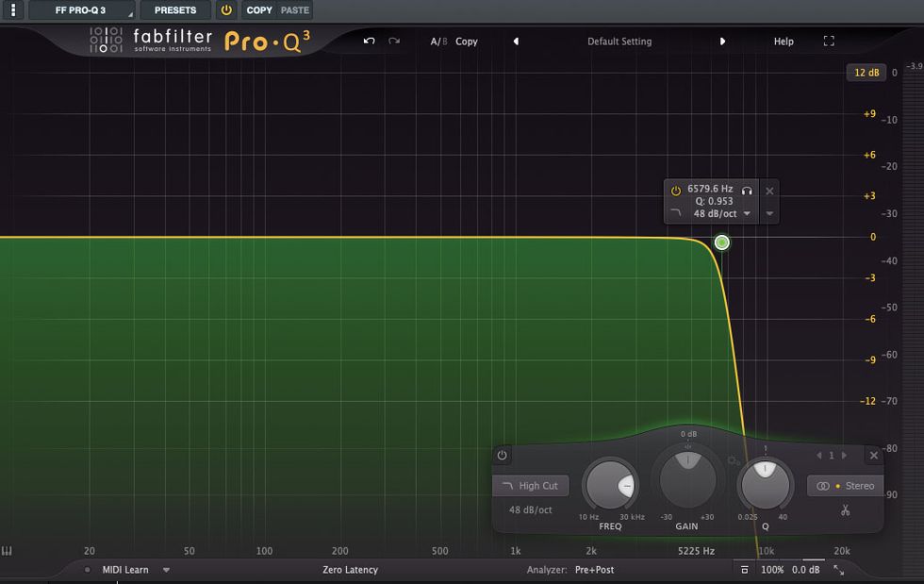Click the band number 1 label
The height and width of the screenshot is (584, 924).
tap(832, 456)
